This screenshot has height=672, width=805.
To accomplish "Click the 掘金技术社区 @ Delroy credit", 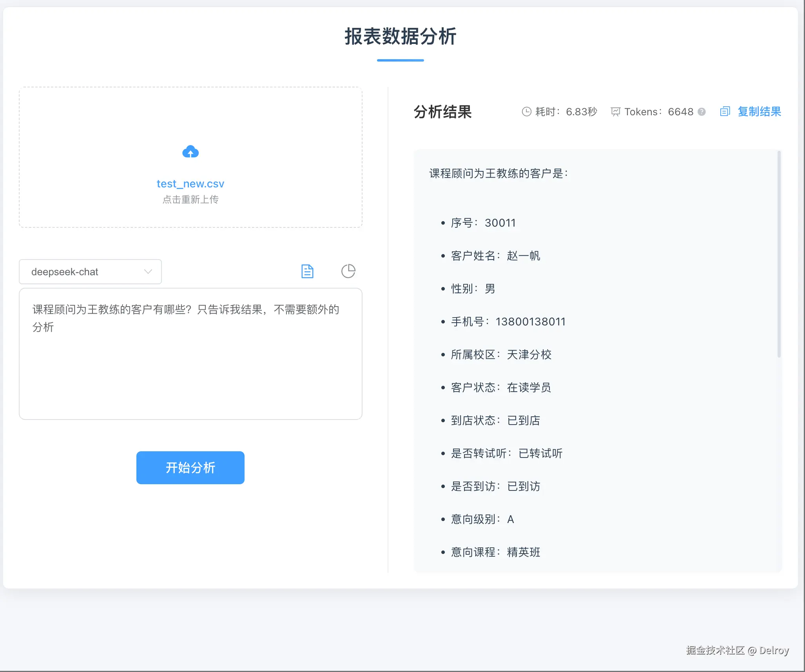I will pyautogui.click(x=737, y=650).
